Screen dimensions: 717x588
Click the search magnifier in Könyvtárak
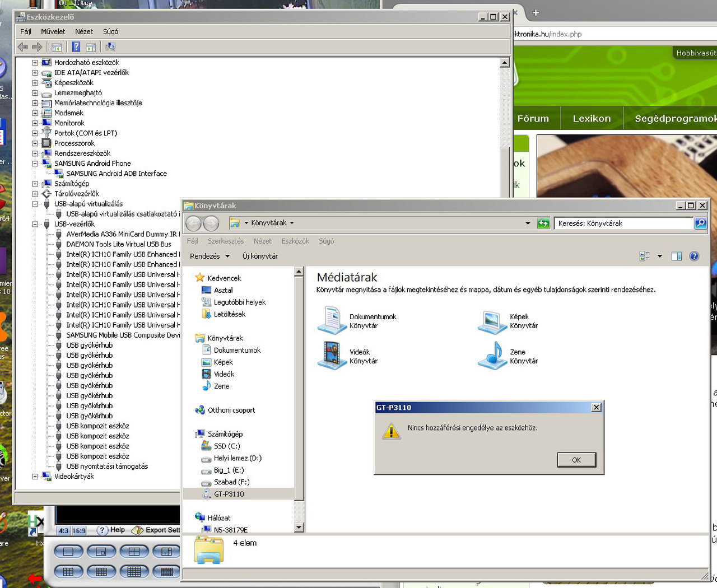(700, 223)
